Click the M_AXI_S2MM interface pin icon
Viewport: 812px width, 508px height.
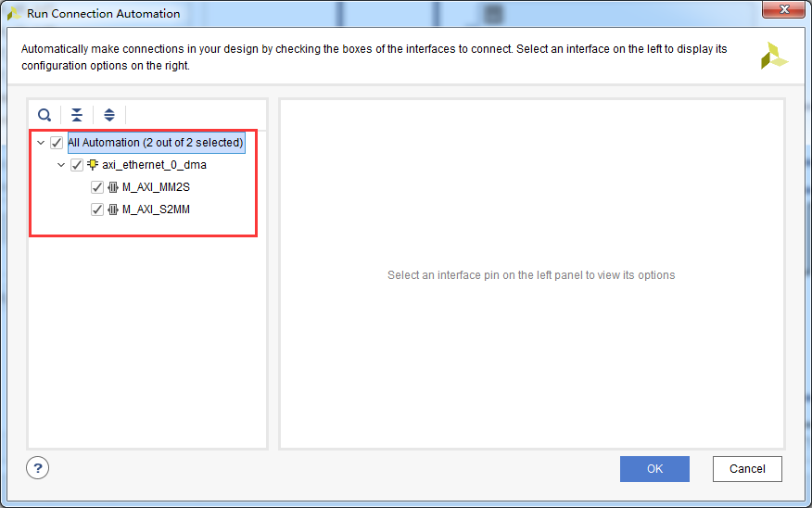pyautogui.click(x=113, y=210)
